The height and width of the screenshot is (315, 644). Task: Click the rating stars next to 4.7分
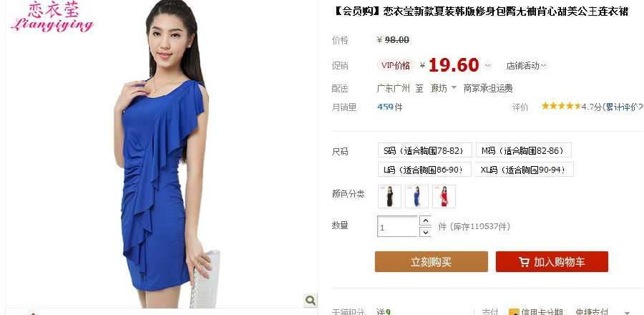tap(561, 107)
